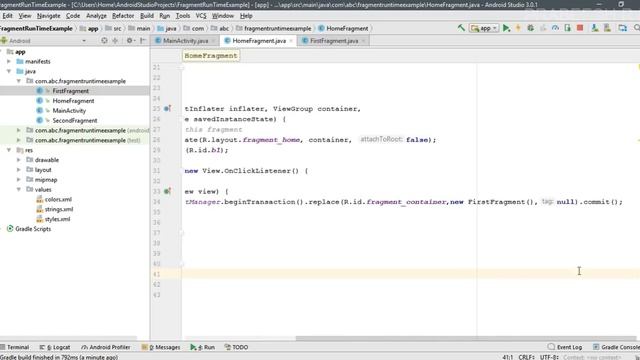Stop the app with the red square icon
The image size is (640, 360).
point(580,28)
